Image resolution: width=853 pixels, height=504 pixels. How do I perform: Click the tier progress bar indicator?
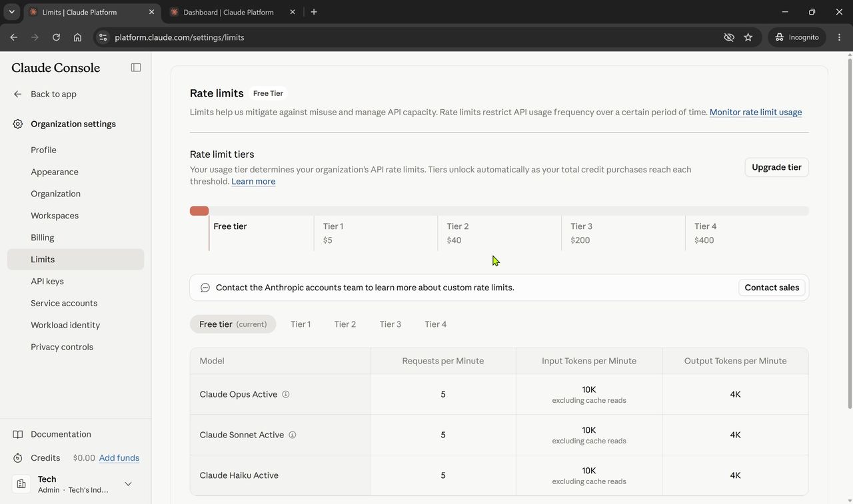199,211
